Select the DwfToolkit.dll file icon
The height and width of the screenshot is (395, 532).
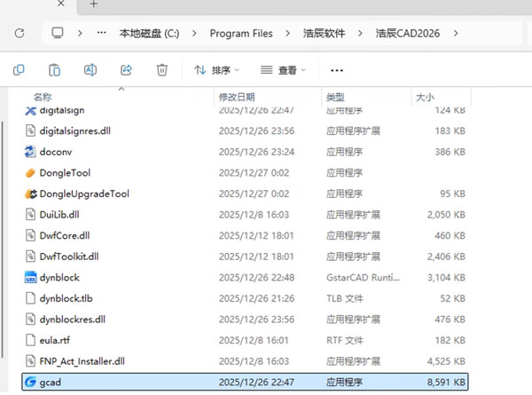click(x=30, y=257)
